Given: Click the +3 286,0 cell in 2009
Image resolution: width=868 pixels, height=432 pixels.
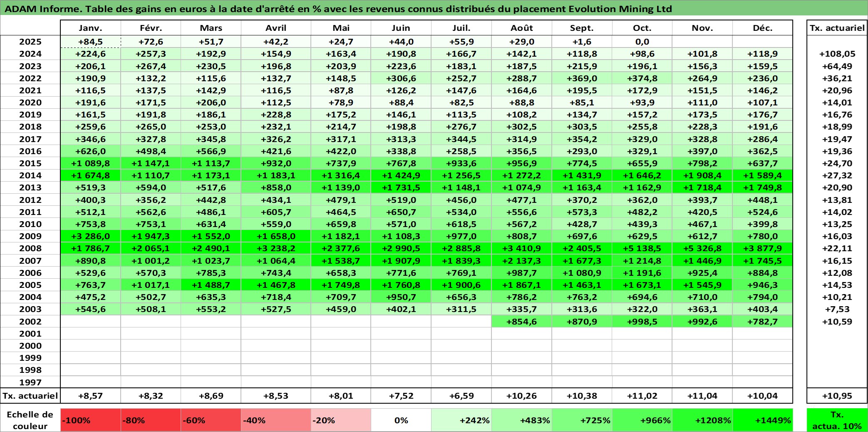Looking at the screenshot, I should [x=90, y=236].
